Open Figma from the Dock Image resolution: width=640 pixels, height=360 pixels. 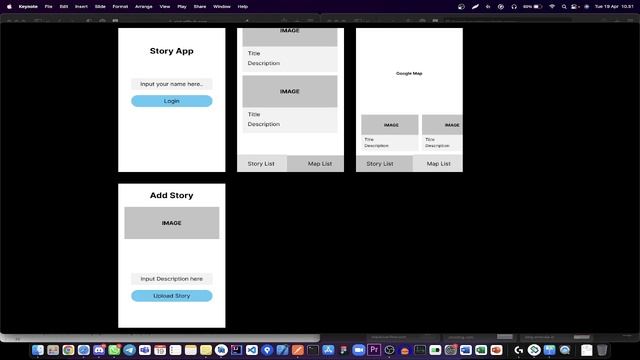click(343, 350)
